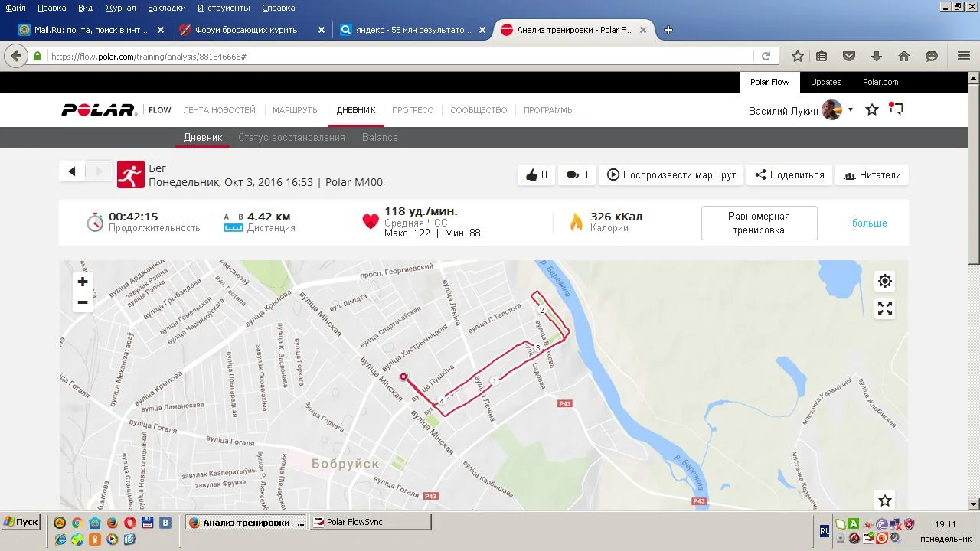This screenshot has height=551, width=980.
Task: Save page to Pocket
Action: [x=849, y=56]
